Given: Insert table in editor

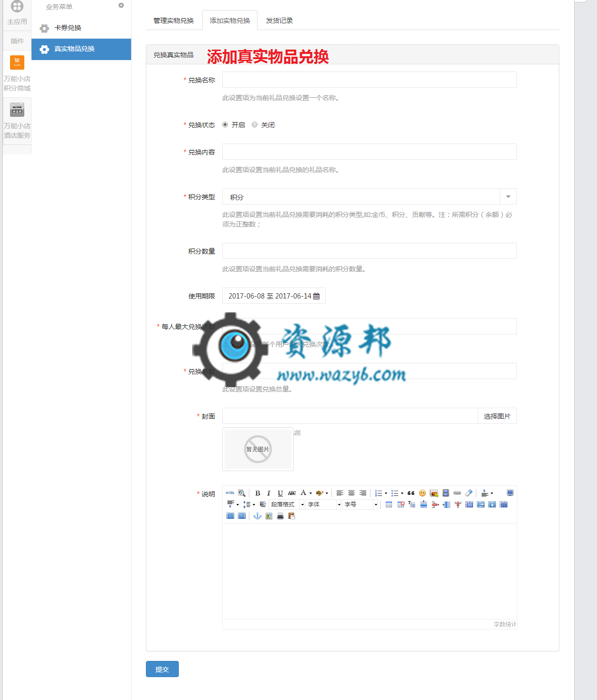Looking at the screenshot, I should [x=389, y=504].
